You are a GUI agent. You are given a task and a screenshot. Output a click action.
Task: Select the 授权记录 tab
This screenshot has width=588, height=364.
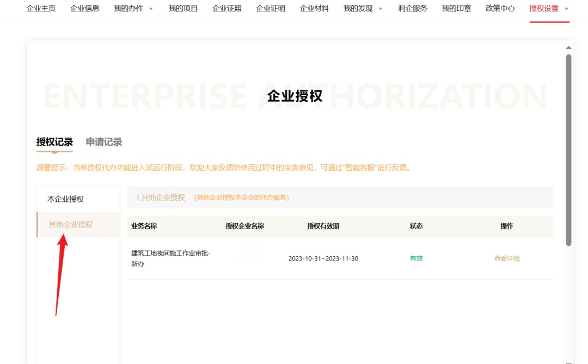click(54, 142)
